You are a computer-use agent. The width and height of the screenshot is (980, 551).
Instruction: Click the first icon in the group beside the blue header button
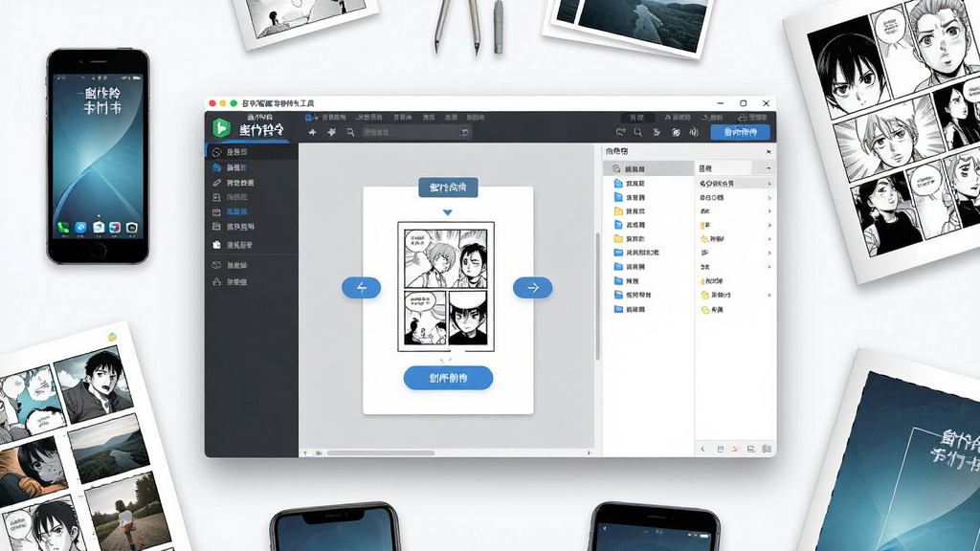pyautogui.click(x=620, y=132)
